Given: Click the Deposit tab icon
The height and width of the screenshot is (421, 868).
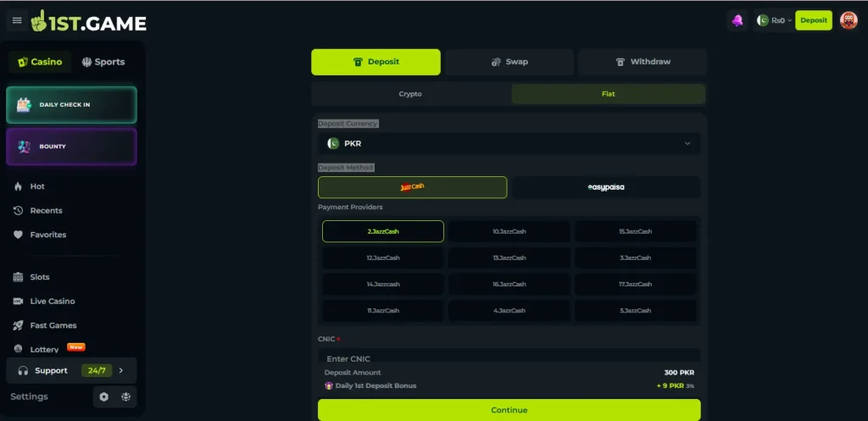Looking at the screenshot, I should [359, 62].
